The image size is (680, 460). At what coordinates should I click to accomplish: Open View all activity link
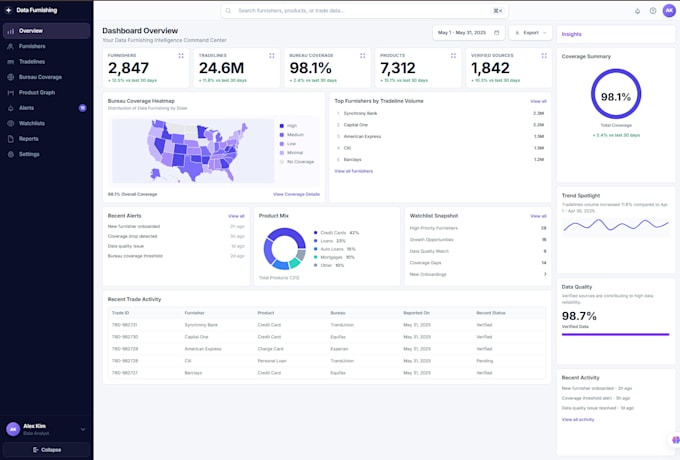tap(578, 420)
